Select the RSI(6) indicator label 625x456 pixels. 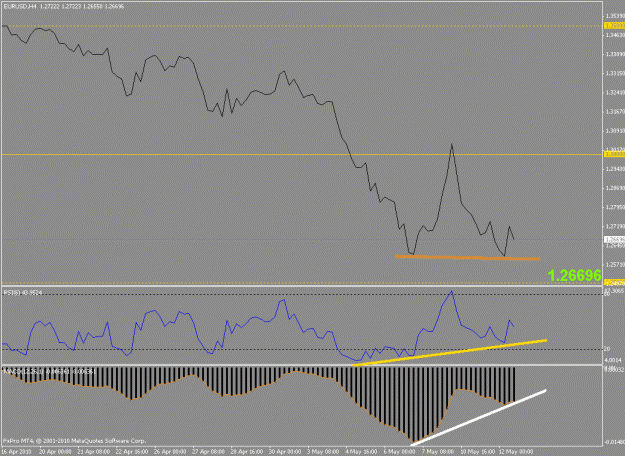(x=23, y=293)
